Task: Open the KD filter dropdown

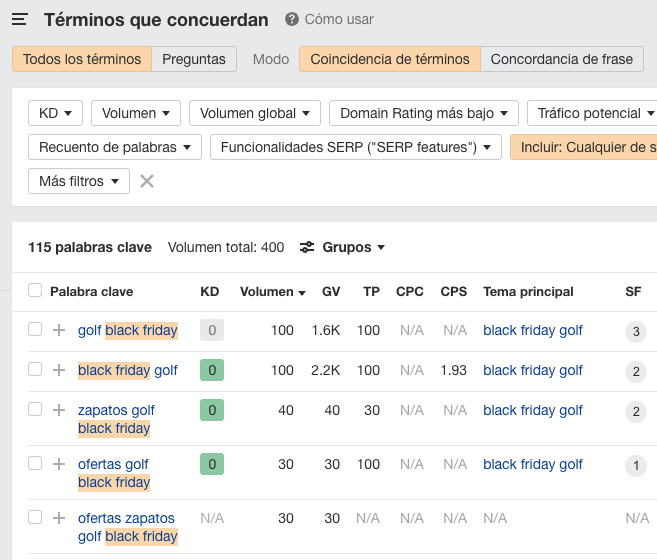Action: point(55,113)
